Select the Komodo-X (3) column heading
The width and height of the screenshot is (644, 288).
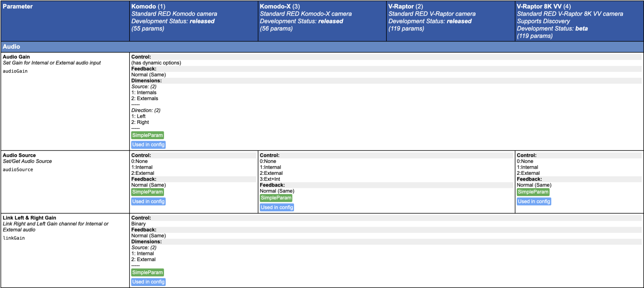[x=280, y=7]
